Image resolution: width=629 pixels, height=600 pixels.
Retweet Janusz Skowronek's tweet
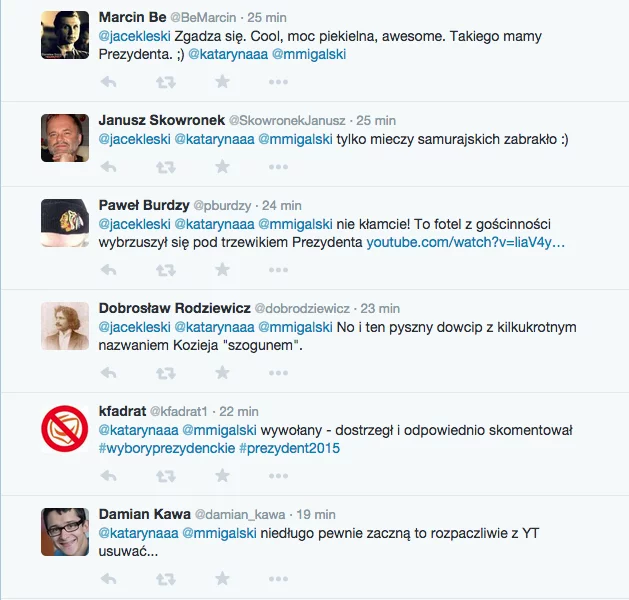point(166,167)
